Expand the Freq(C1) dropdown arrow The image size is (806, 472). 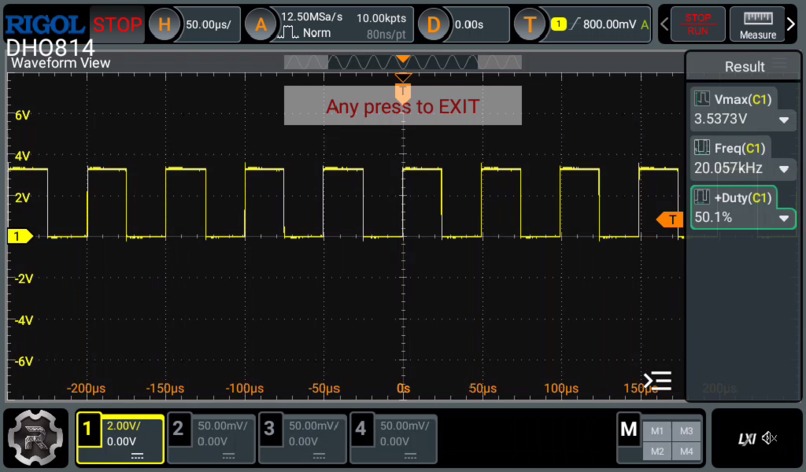[783, 169]
